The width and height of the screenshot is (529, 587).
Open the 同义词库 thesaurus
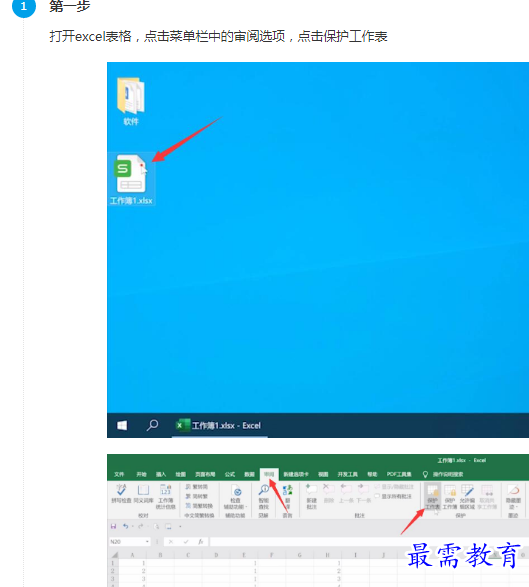click(143, 493)
